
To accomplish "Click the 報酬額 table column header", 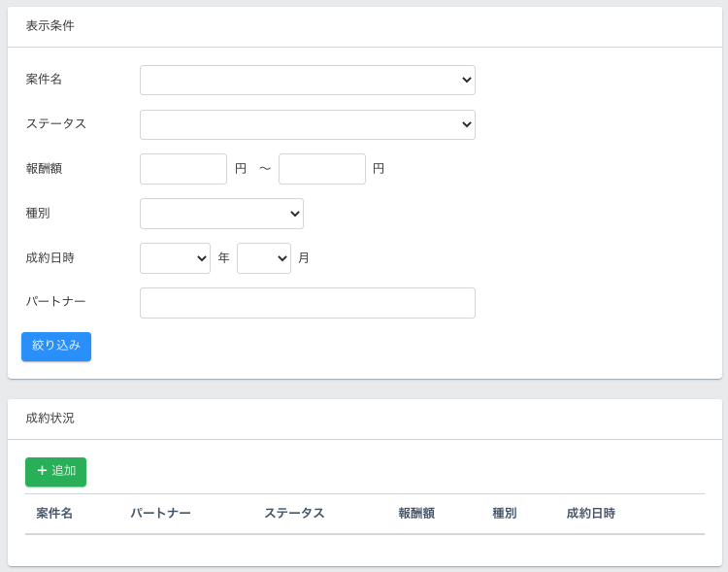I will click(x=416, y=513).
